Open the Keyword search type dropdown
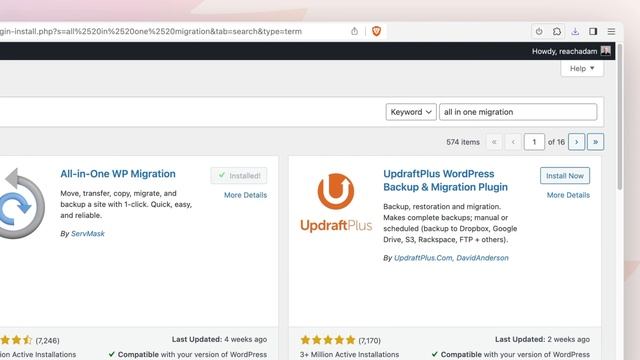This screenshot has width=640, height=360. tap(411, 112)
